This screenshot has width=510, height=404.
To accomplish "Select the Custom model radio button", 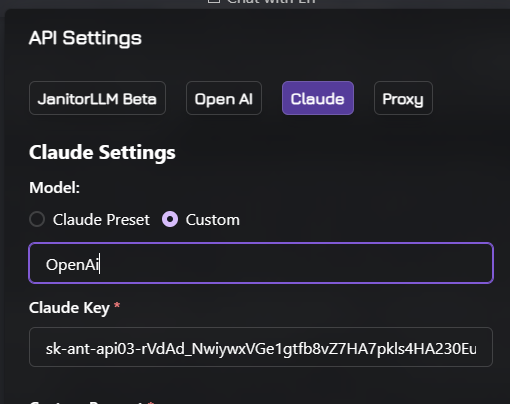I will pyautogui.click(x=170, y=219).
